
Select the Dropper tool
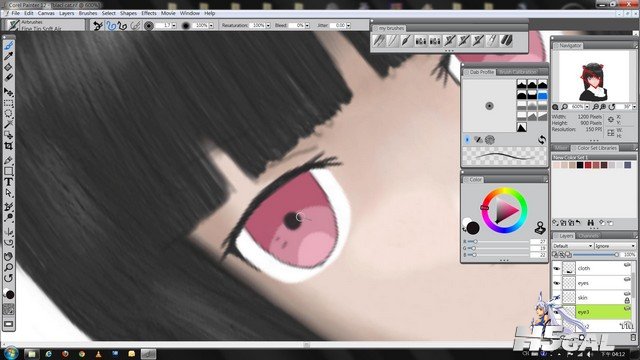[x=9, y=56]
